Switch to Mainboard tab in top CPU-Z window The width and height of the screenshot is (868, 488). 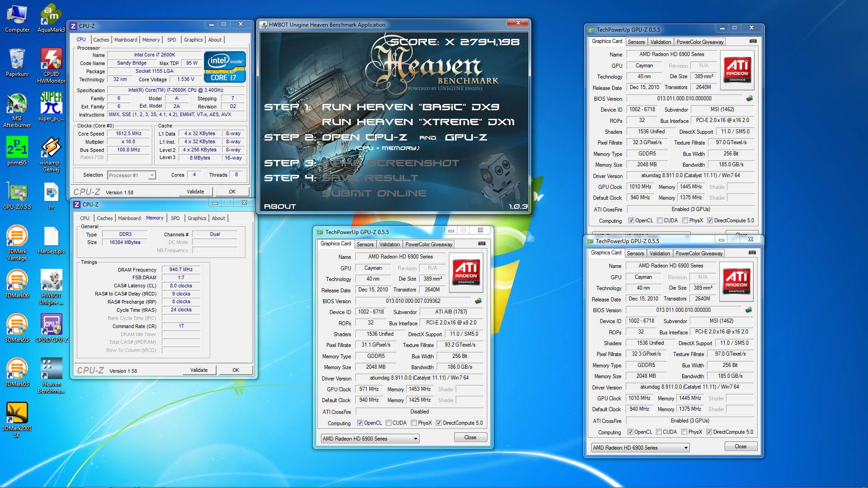[x=126, y=40]
